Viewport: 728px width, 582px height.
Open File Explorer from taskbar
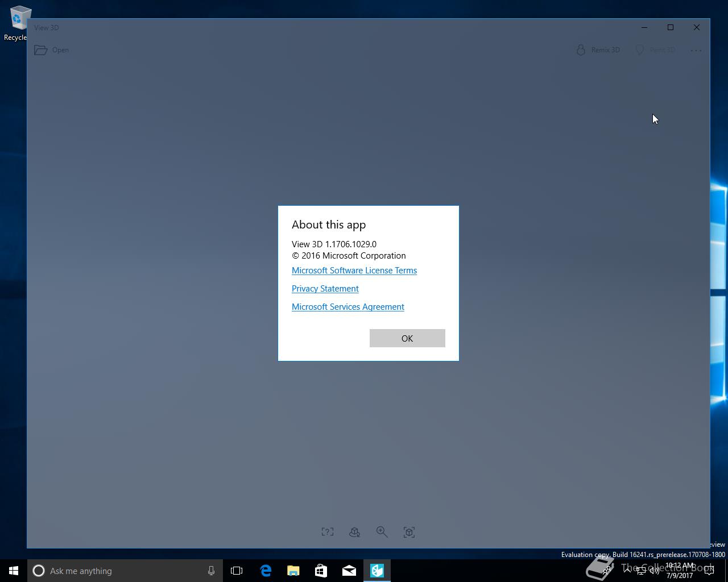293,571
